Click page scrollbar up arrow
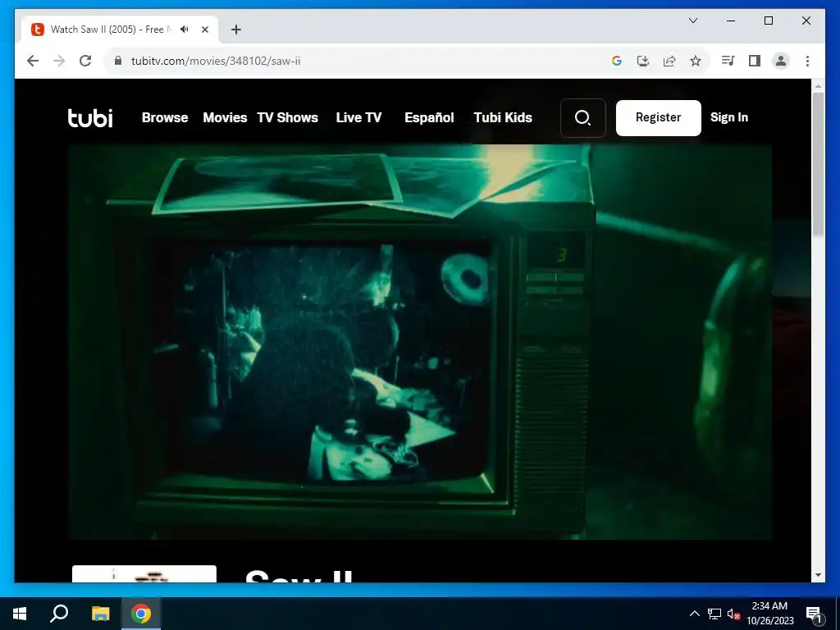The image size is (840, 630). pos(818,85)
